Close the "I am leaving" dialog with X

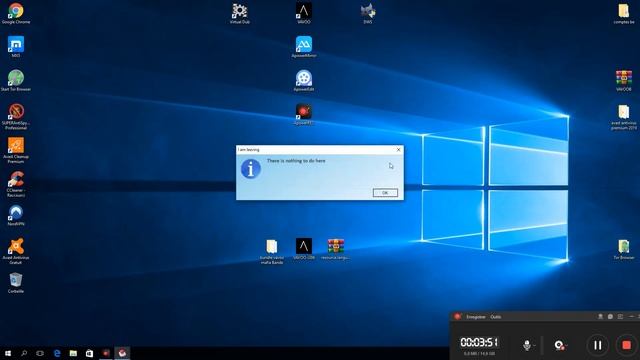click(x=398, y=150)
